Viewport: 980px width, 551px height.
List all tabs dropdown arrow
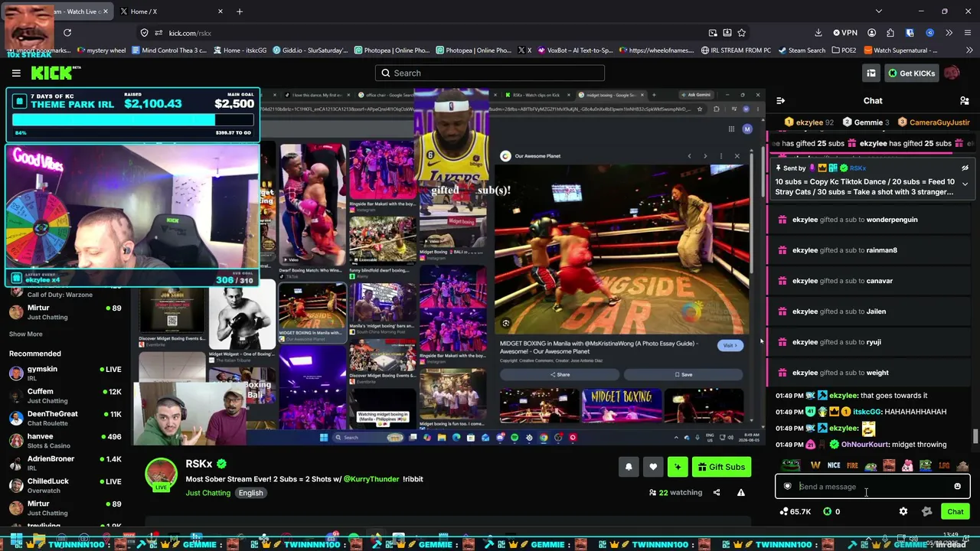(x=879, y=11)
